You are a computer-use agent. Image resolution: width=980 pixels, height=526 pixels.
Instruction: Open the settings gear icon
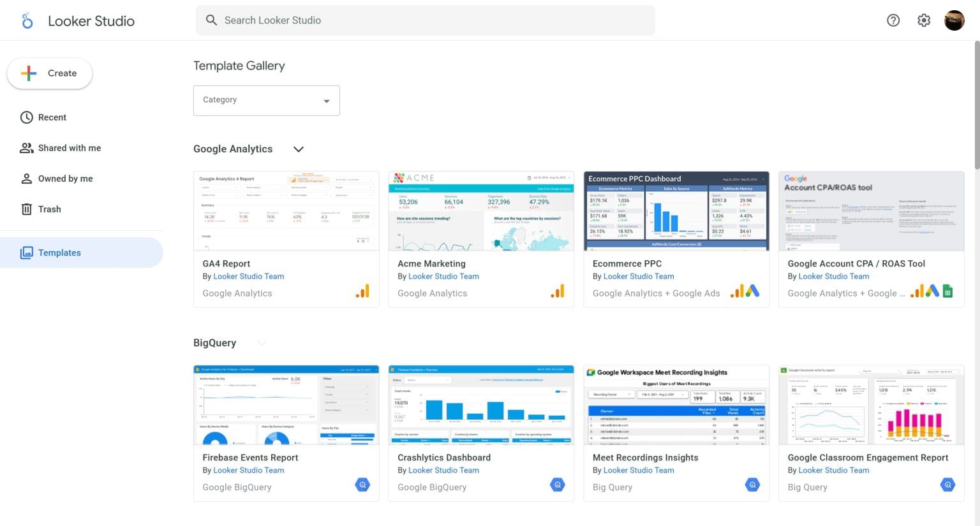(x=924, y=20)
